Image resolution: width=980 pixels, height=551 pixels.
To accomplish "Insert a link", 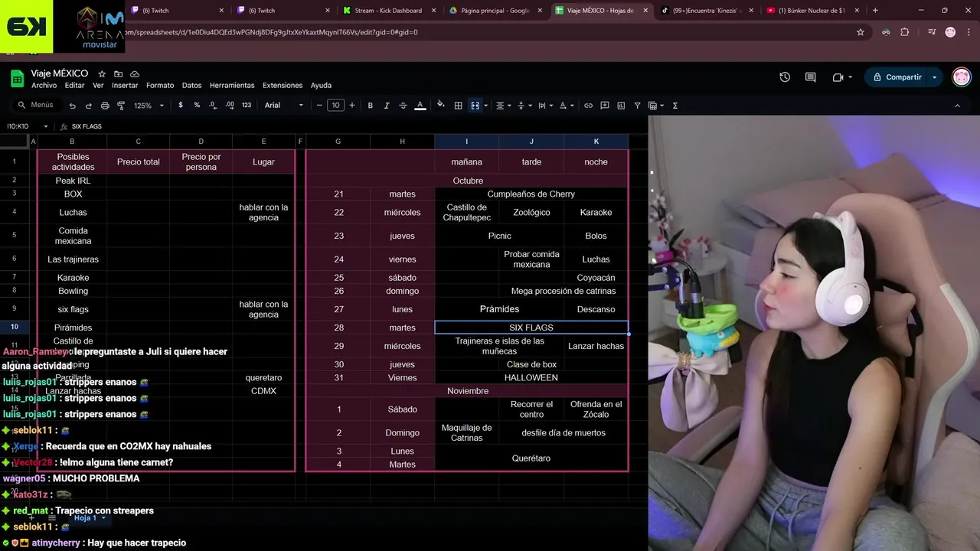I will tap(588, 106).
